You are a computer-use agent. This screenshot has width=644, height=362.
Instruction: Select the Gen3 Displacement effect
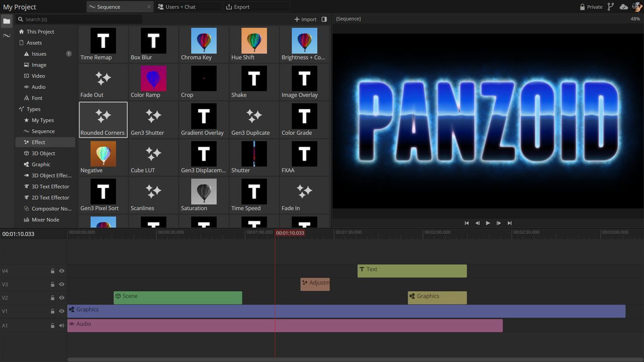[x=204, y=157]
